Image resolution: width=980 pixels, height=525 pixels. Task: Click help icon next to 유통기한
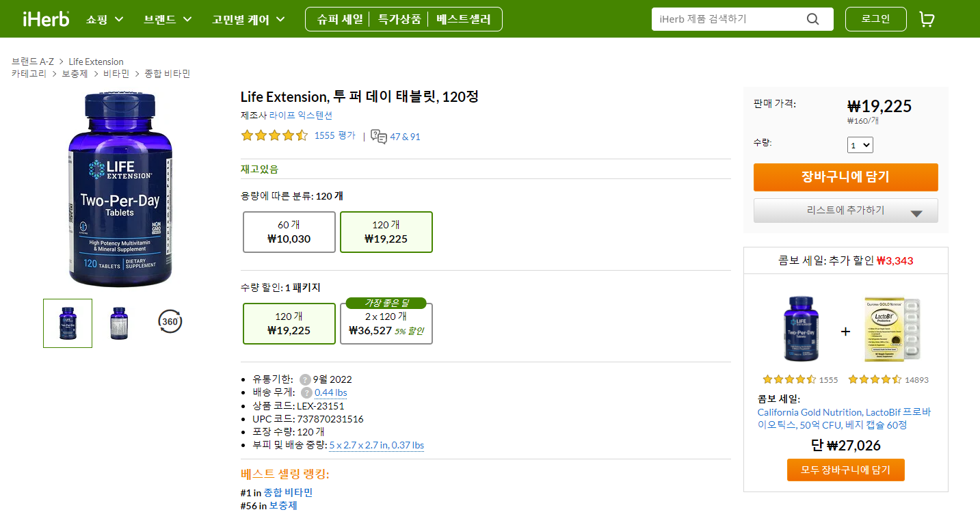click(305, 379)
